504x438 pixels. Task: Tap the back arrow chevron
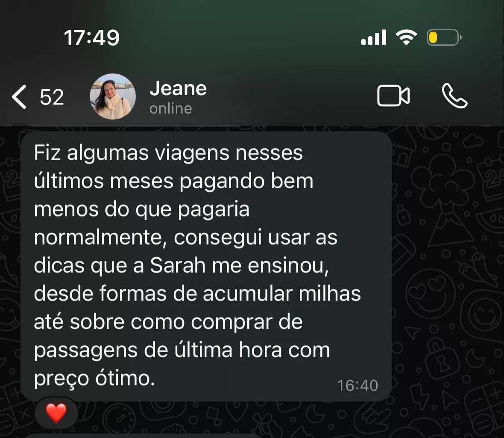[19, 96]
